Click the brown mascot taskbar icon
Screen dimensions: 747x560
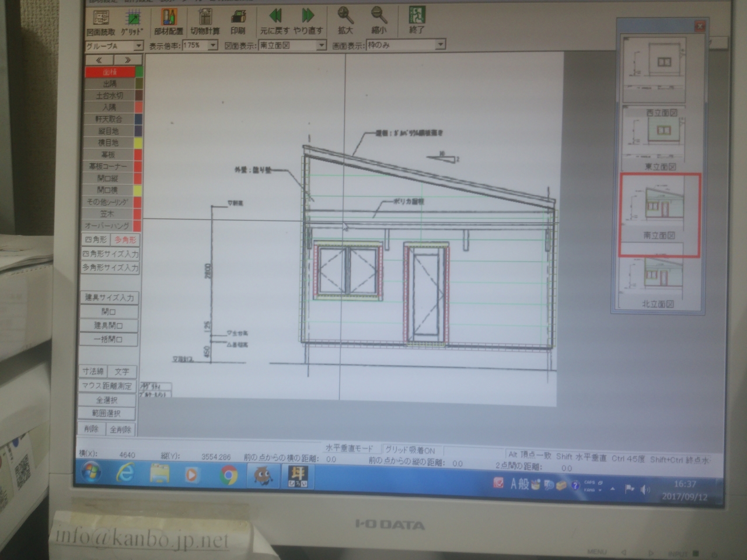point(263,477)
